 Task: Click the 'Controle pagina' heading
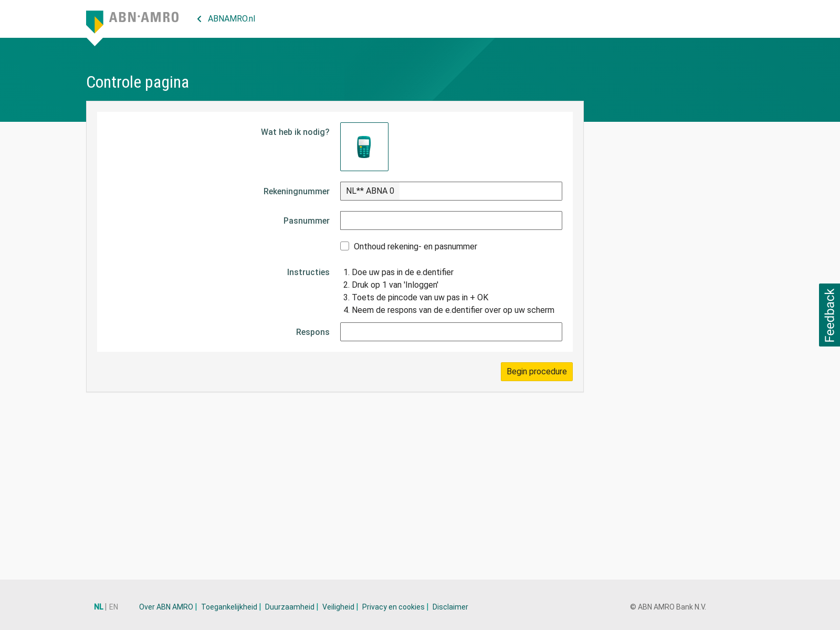click(138, 82)
